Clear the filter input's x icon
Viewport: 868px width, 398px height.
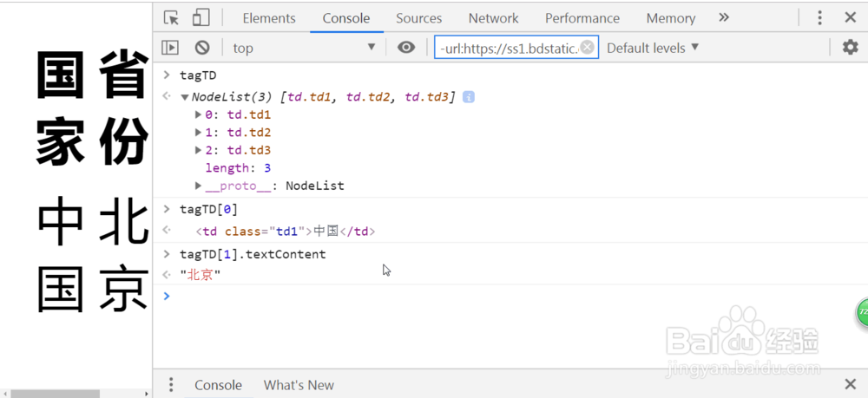(588, 48)
